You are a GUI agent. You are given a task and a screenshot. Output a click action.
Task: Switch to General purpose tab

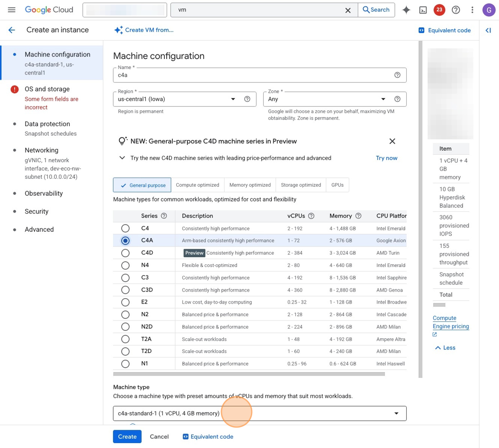[x=142, y=185]
